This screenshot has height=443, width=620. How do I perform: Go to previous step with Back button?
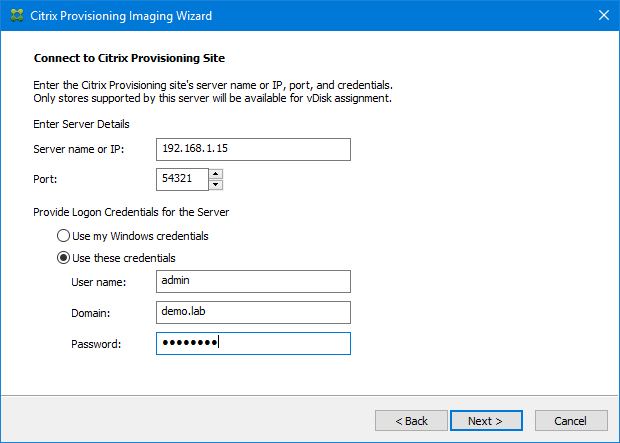[411, 421]
